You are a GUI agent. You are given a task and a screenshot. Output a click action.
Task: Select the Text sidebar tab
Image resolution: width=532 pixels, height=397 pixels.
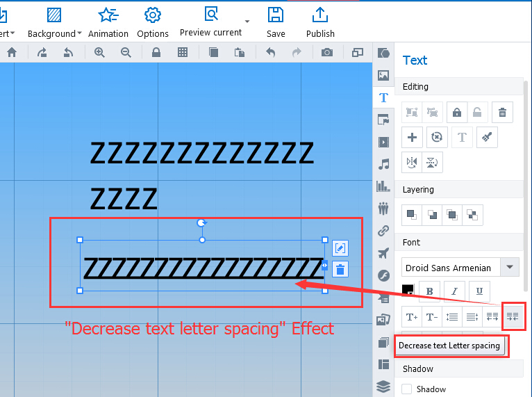tap(383, 98)
